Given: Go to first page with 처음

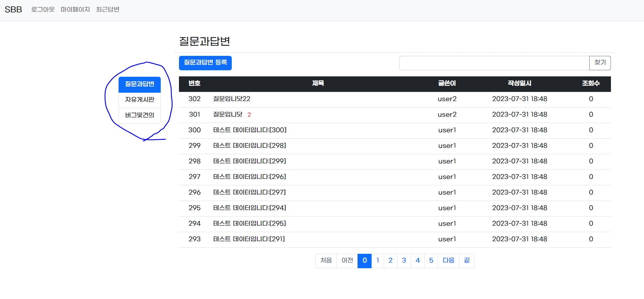Looking at the screenshot, I should (x=326, y=261).
